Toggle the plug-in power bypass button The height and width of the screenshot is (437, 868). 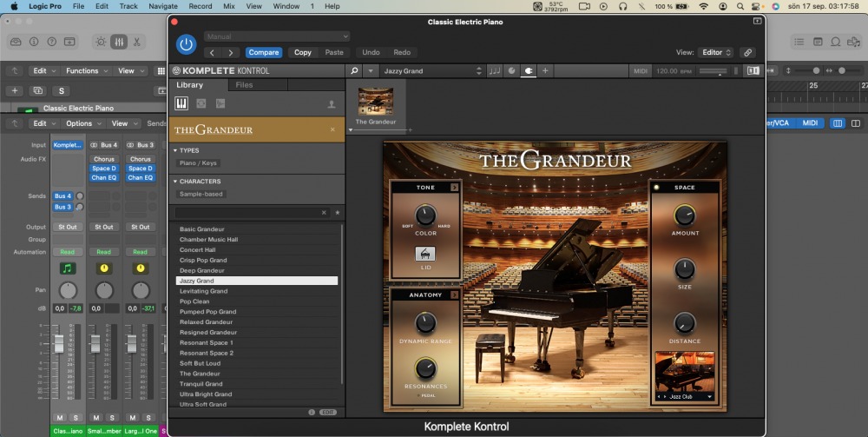click(186, 44)
